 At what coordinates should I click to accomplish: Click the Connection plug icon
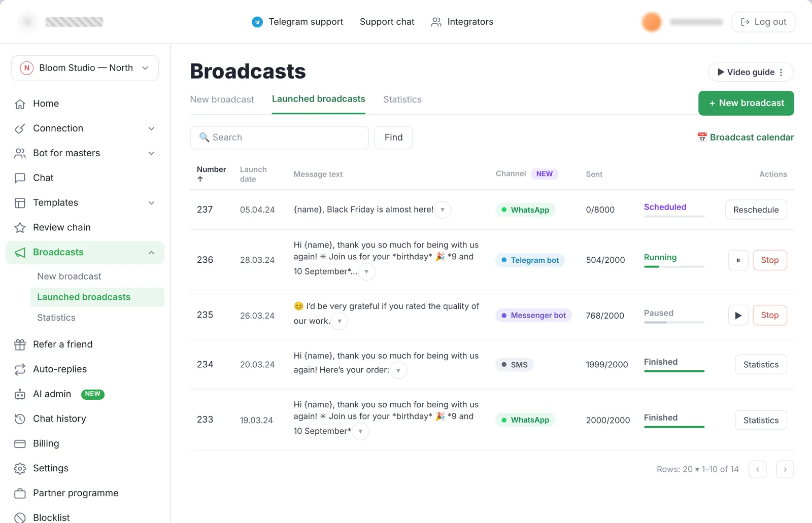[20, 128]
